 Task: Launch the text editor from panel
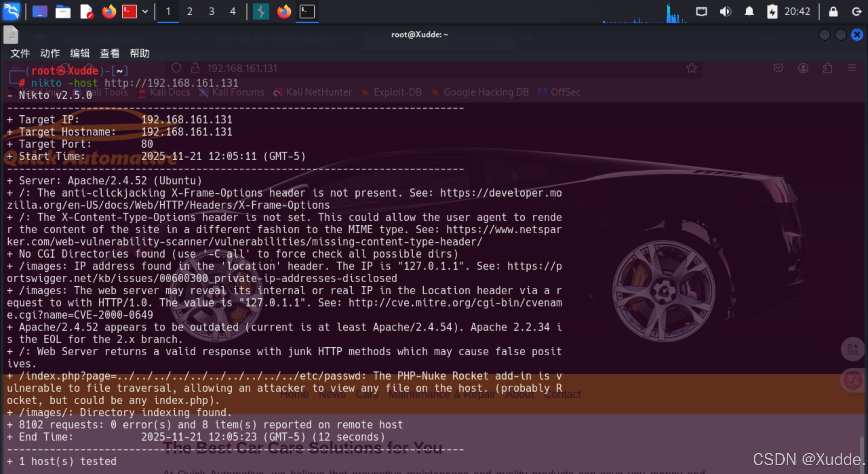pos(86,11)
